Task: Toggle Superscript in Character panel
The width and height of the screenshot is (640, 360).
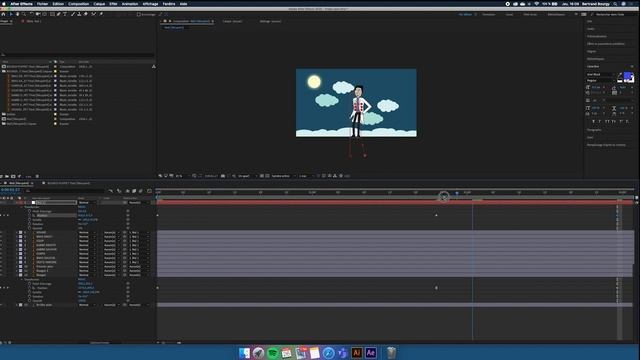Action: point(621,121)
